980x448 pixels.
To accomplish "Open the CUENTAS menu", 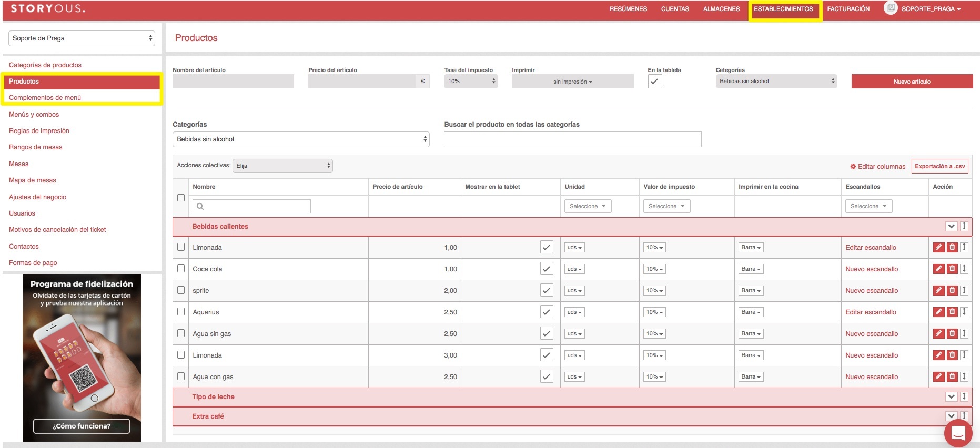I will 675,9.
